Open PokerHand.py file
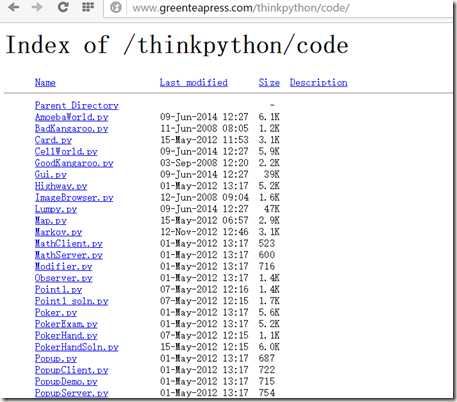The image size is (457, 402). pos(66,336)
